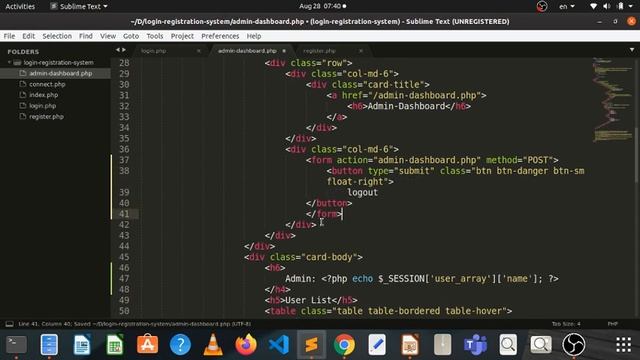Open the Project menu
This screenshot has height=360, width=640.
pyautogui.click(x=182, y=36)
